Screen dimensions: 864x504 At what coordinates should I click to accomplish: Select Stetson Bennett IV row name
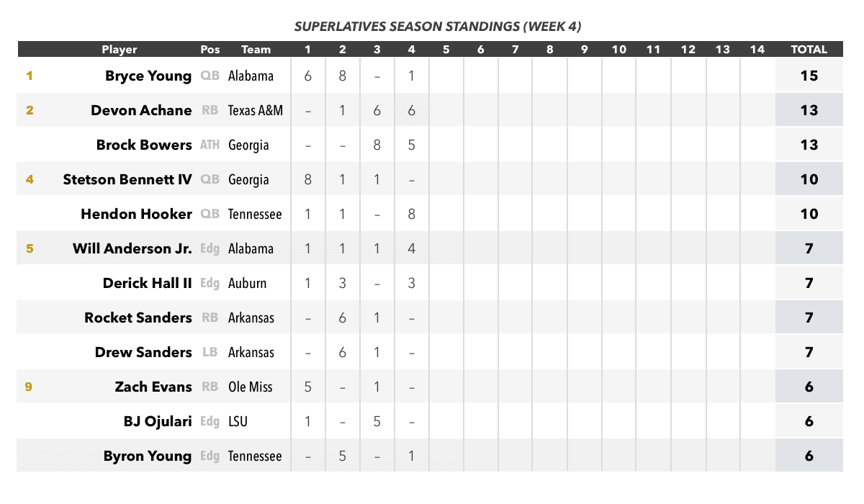pos(127,179)
